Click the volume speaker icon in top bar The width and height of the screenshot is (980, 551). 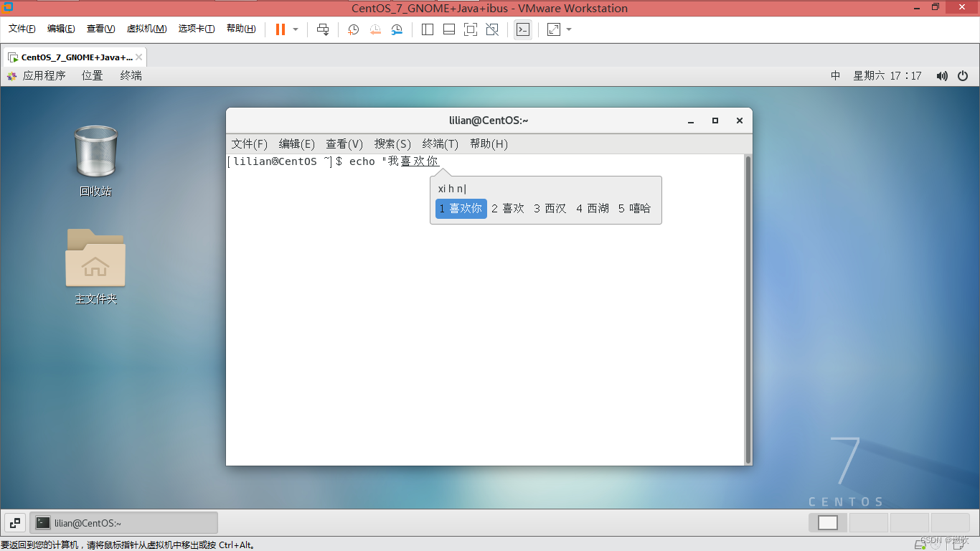pyautogui.click(x=942, y=75)
